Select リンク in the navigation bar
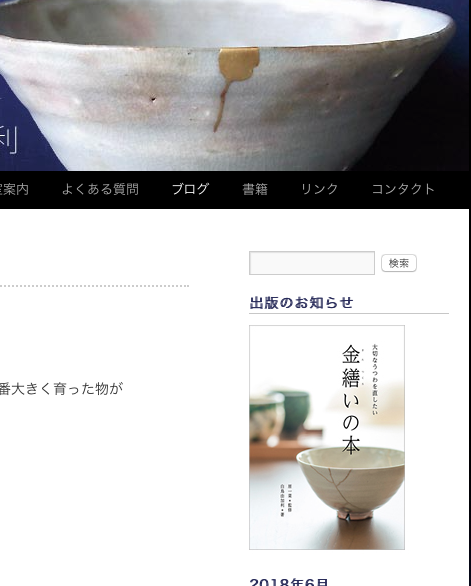The height and width of the screenshot is (586, 471). tap(320, 189)
